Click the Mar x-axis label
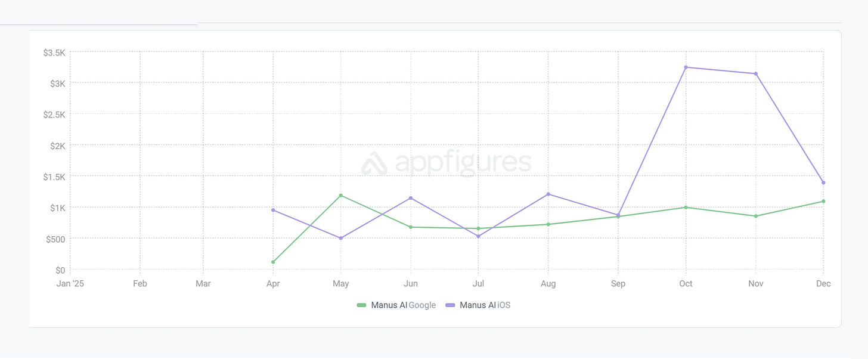This screenshot has height=359, width=868. tap(203, 284)
